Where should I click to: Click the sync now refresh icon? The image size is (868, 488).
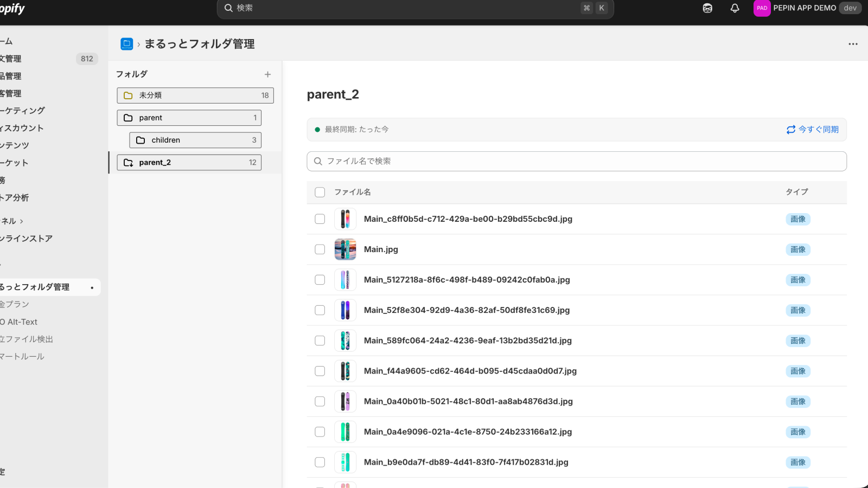791,130
